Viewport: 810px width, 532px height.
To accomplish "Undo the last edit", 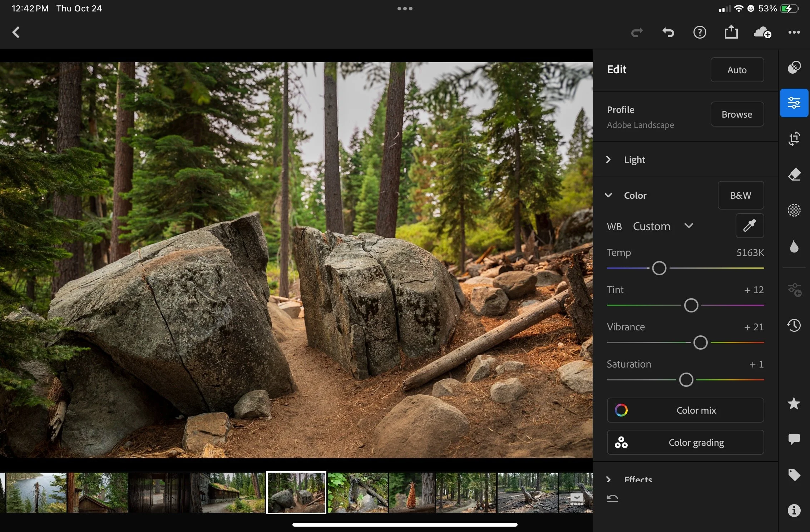I will 668,33.
